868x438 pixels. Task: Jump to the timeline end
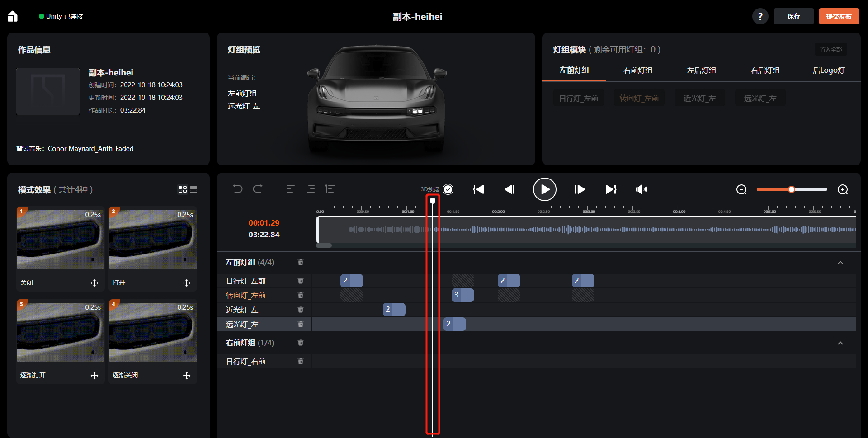pos(611,189)
